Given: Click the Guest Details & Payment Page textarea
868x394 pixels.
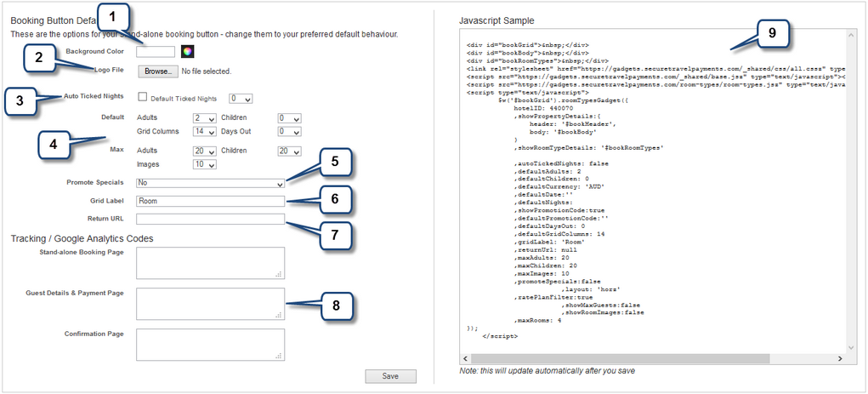Looking at the screenshot, I should coord(210,304).
